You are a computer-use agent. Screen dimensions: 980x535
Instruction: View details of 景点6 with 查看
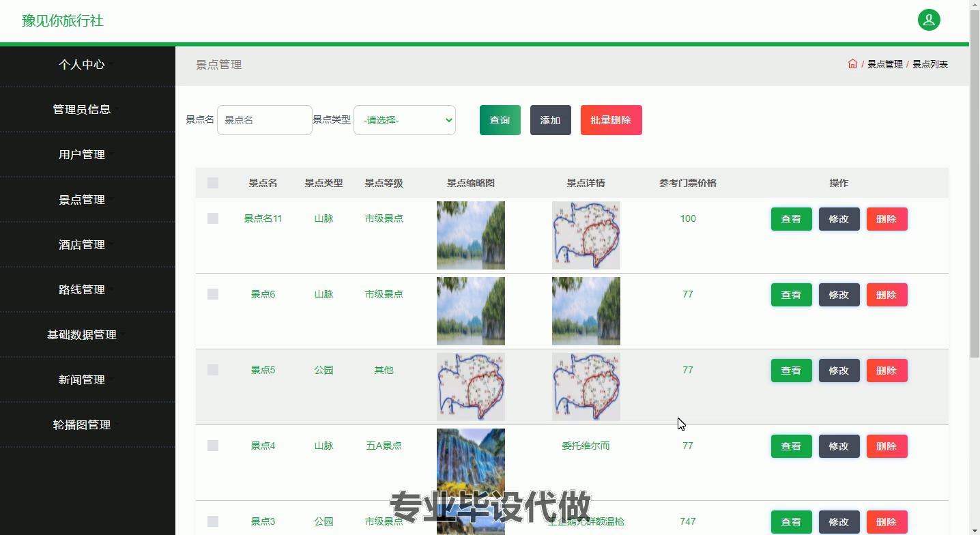pyautogui.click(x=792, y=295)
